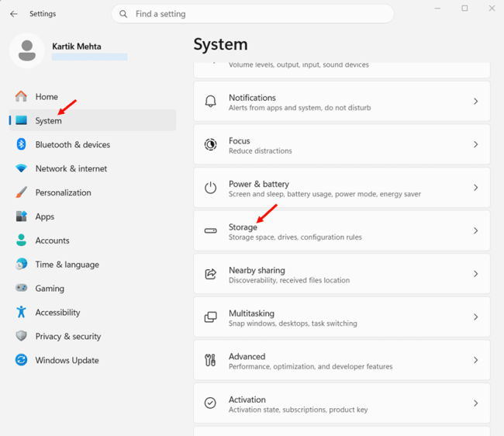This screenshot has height=436, width=504.
Task: Click the Notifications bell icon
Action: [211, 102]
